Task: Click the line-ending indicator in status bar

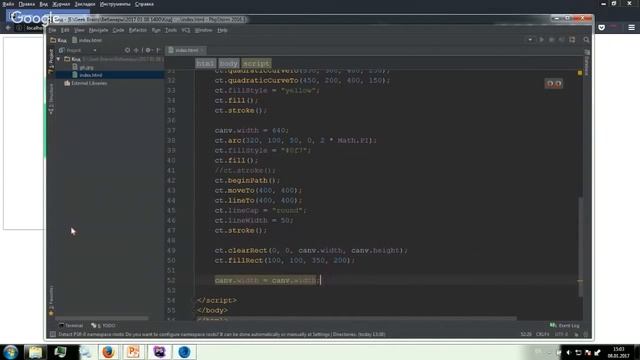Action: [542, 334]
